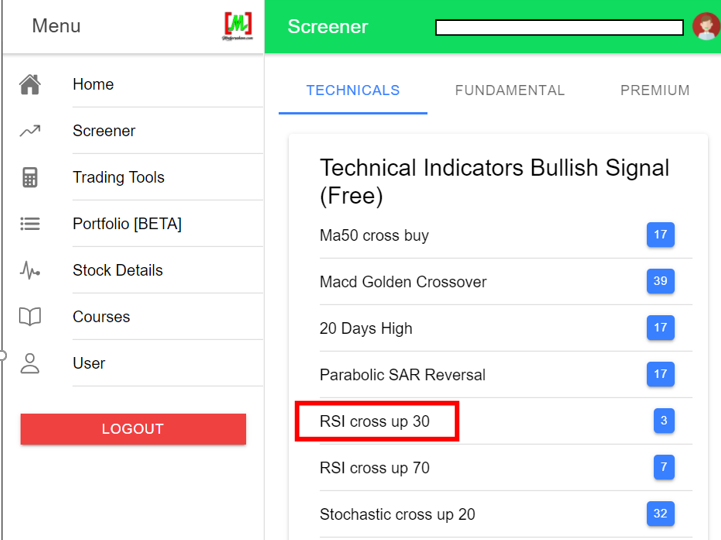Click the site logo in menu header
The width and height of the screenshot is (721, 540).
238,26
